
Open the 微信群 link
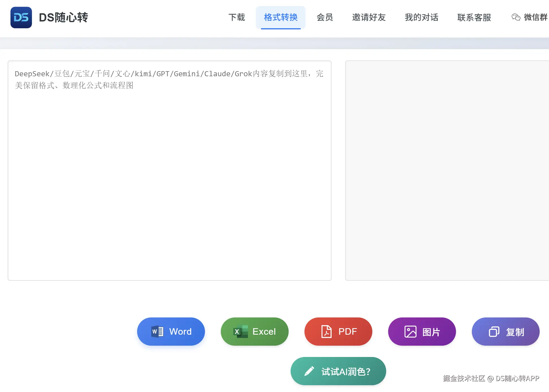click(x=535, y=18)
